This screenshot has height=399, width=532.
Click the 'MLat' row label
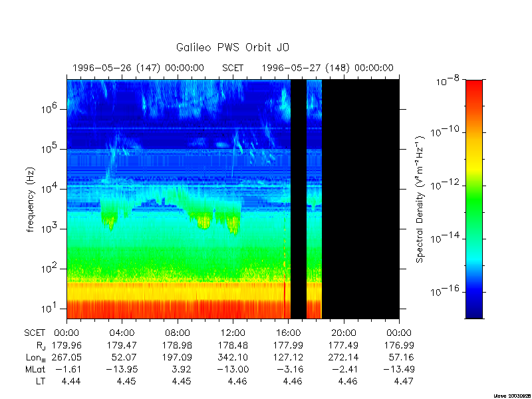pos(35,369)
